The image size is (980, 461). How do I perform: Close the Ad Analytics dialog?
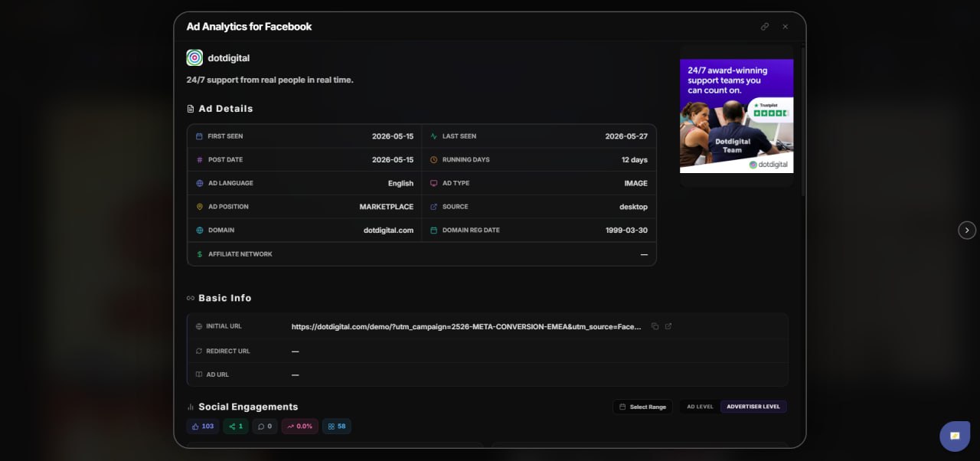785,26
